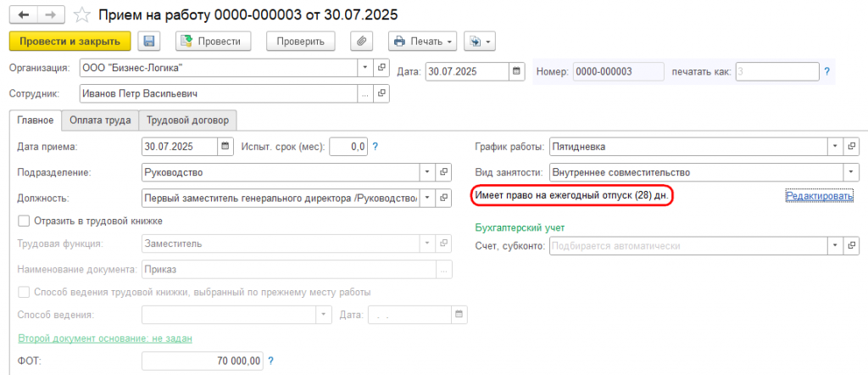
Task: Click the Испыт. срок value field
Action: click(348, 147)
